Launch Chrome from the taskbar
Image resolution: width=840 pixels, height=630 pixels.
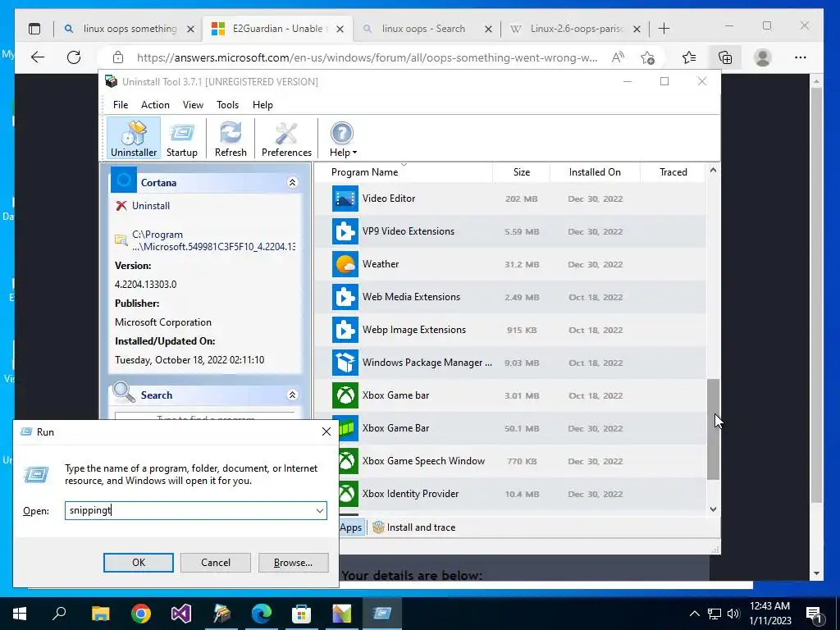pyautogui.click(x=141, y=614)
